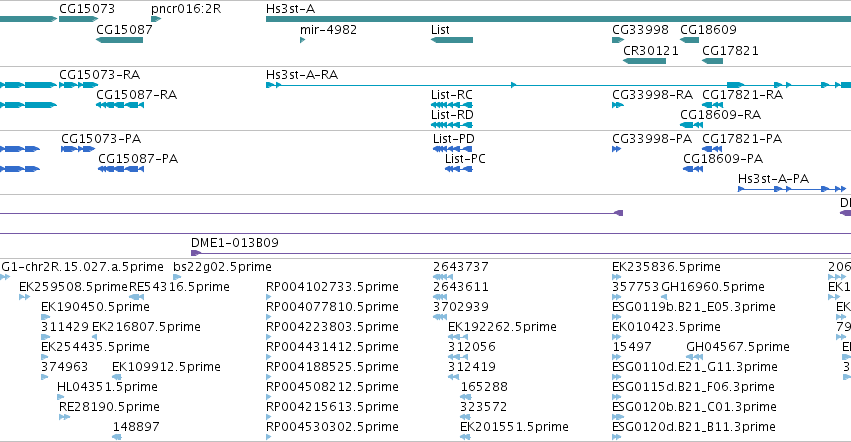Click the CG17821 gene glyph

pyautogui.click(x=712, y=61)
